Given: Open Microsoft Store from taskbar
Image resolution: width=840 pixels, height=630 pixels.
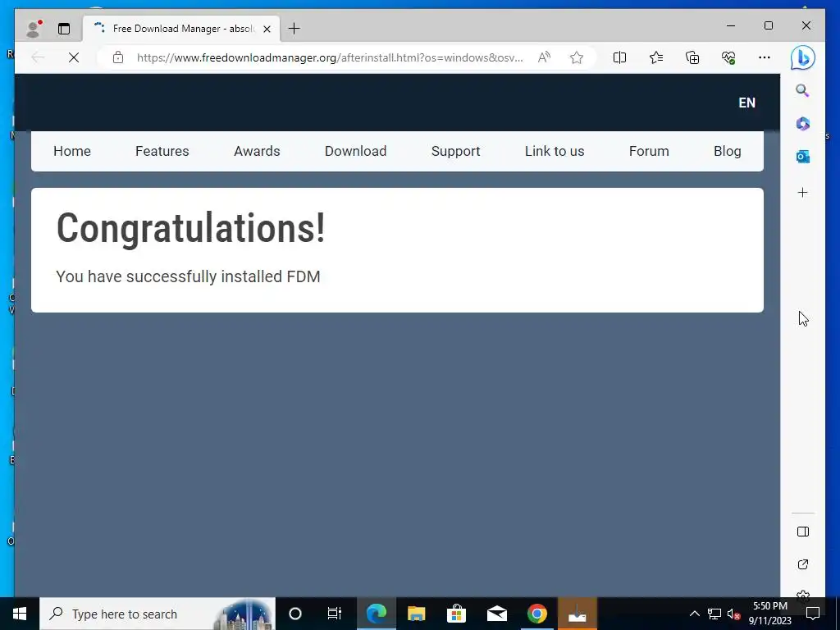Looking at the screenshot, I should (x=456, y=614).
